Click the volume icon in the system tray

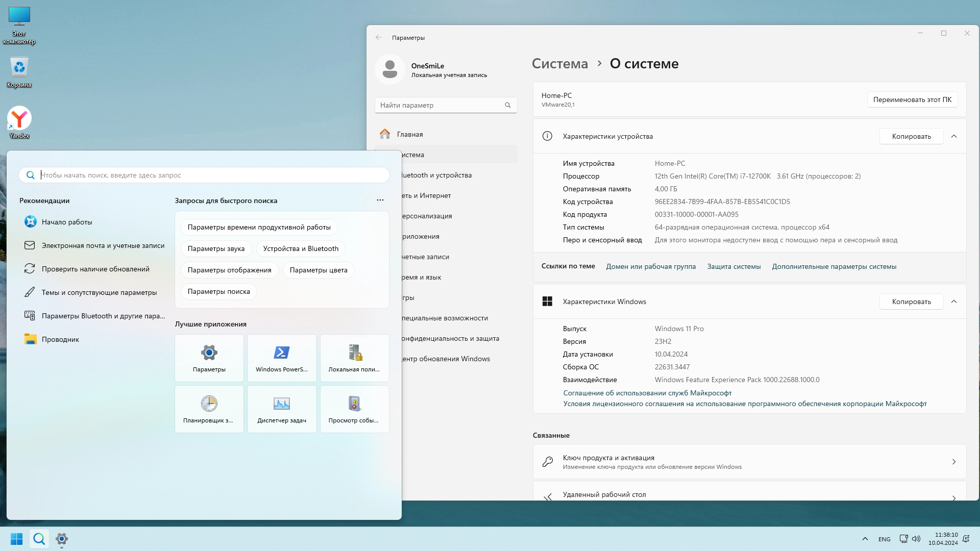tap(916, 539)
